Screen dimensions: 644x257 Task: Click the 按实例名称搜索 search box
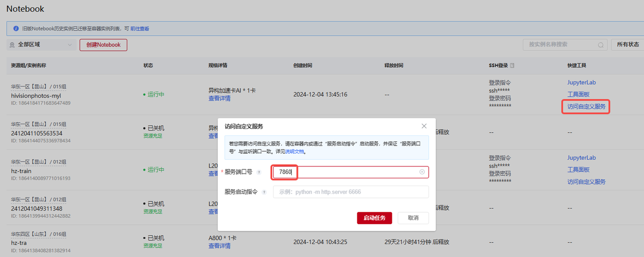point(559,44)
